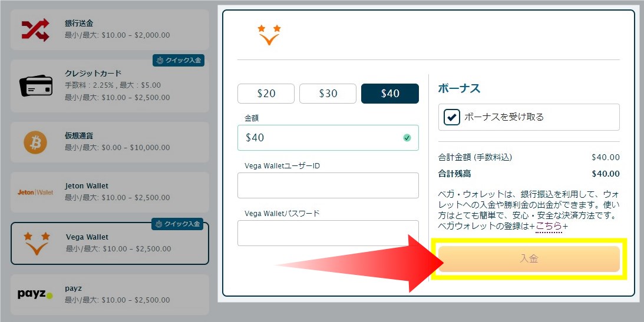Screen dimensions: 644x322
Task: Select the bank transfer crossed-arrows icon
Action: pyautogui.click(x=35, y=29)
